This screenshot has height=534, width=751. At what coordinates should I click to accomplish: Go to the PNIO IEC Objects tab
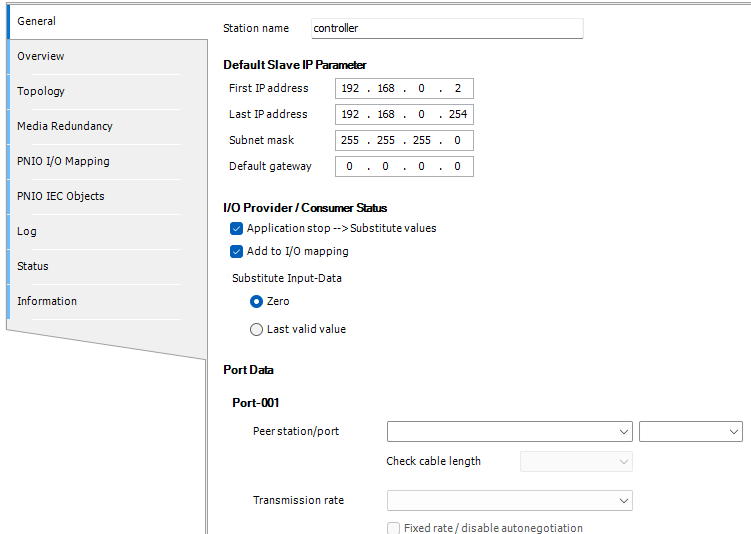coord(61,196)
